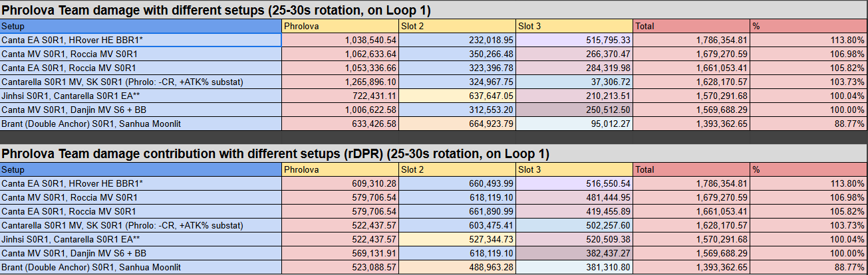The width and height of the screenshot is (868, 275).
Task: Click the Setup header in the rDPR table
Action: (141, 170)
